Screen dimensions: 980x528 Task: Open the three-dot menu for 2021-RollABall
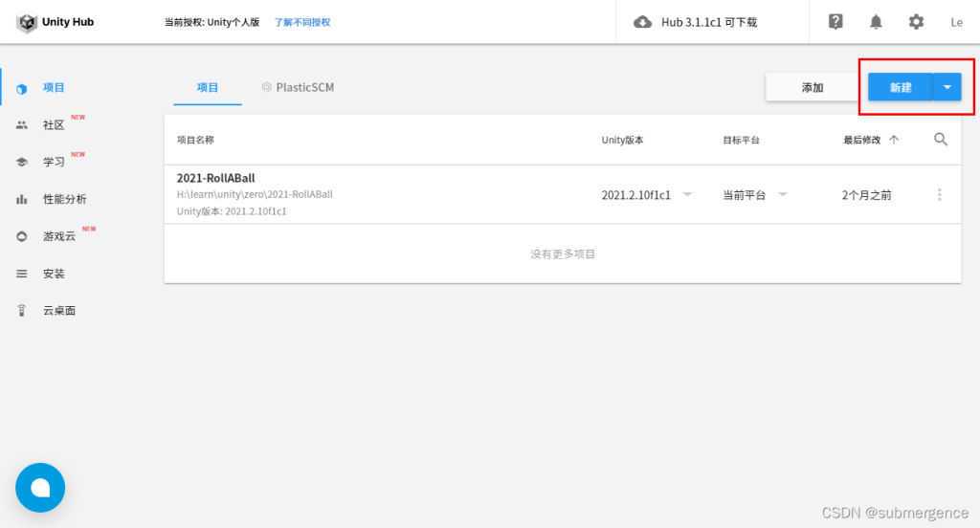(x=939, y=195)
